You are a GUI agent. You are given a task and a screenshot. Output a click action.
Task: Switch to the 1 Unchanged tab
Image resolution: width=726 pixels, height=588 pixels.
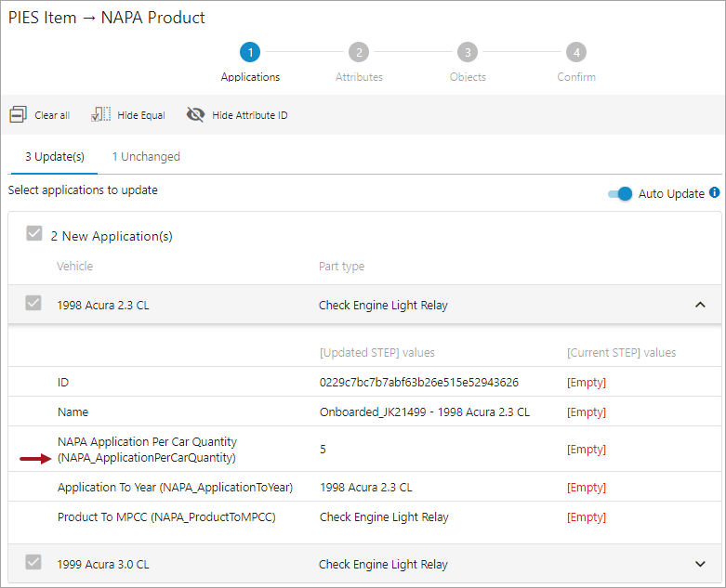pos(146,157)
